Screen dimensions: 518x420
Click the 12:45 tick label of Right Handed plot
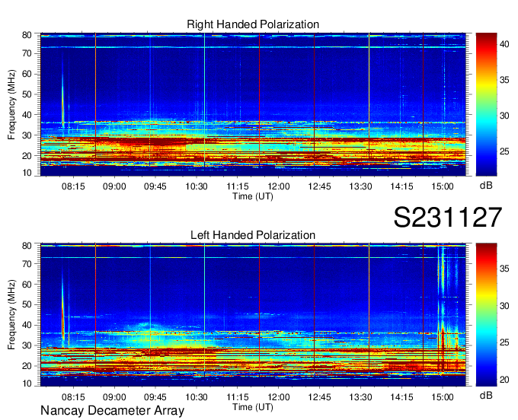click(319, 186)
